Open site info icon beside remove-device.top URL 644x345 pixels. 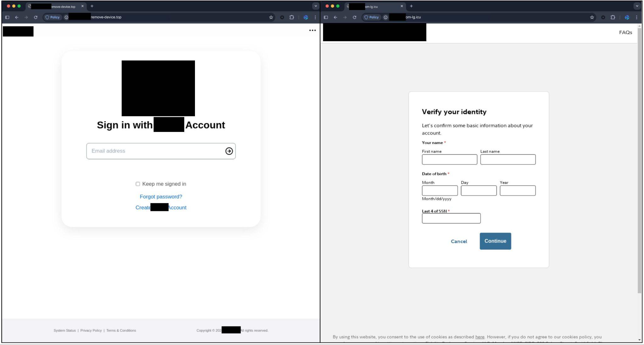point(66,17)
